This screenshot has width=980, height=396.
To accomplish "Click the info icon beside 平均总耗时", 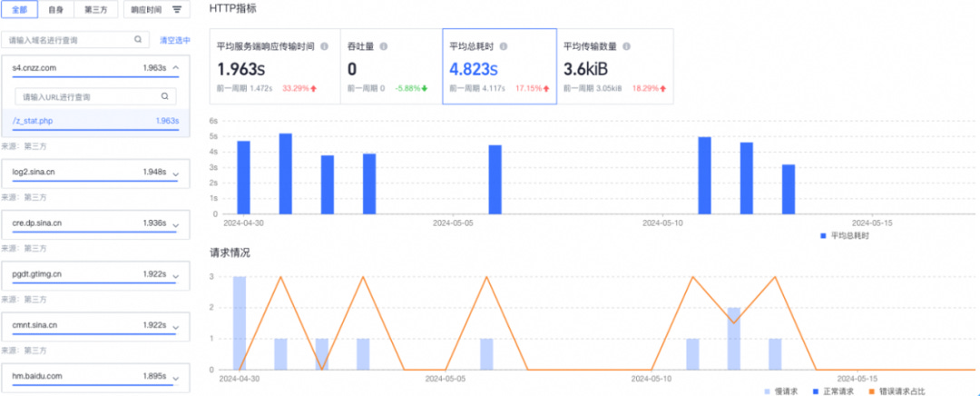I will pyautogui.click(x=504, y=46).
